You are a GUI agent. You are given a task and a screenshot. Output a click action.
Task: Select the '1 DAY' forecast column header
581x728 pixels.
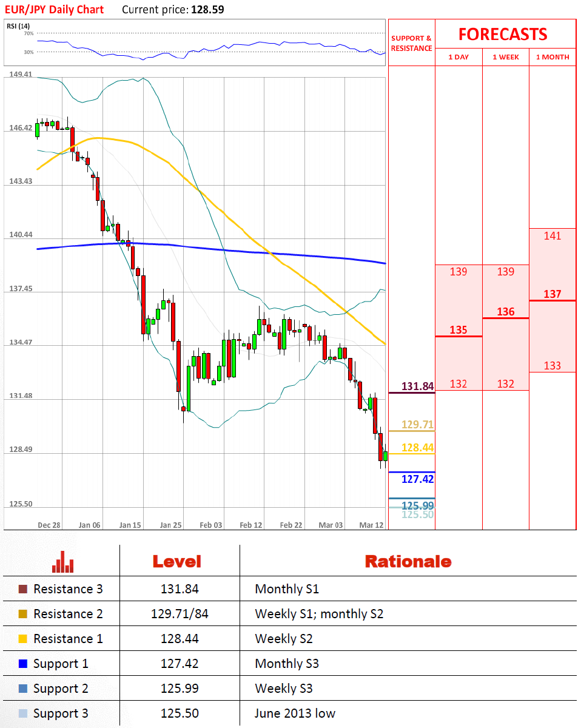(x=458, y=57)
